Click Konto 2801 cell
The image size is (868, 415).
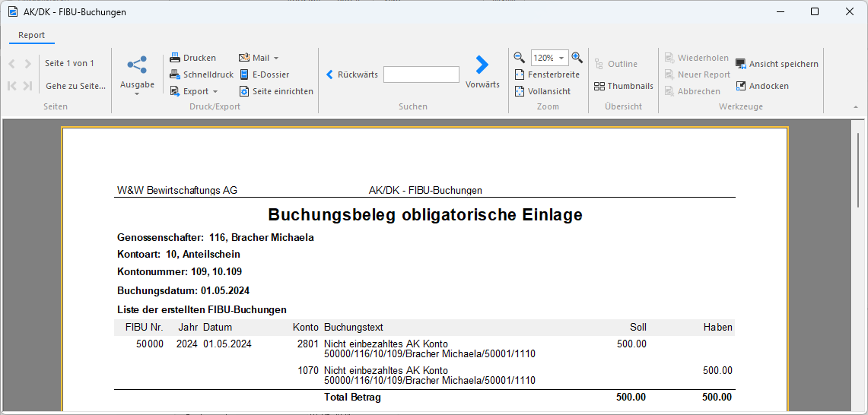tap(308, 344)
